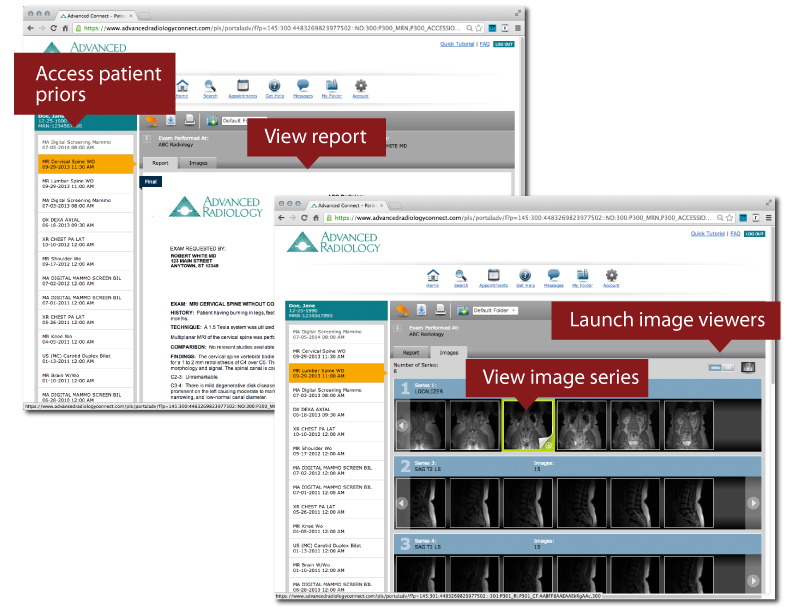Click orange back arrow in back window toolbar
800x610 pixels.
(152, 120)
